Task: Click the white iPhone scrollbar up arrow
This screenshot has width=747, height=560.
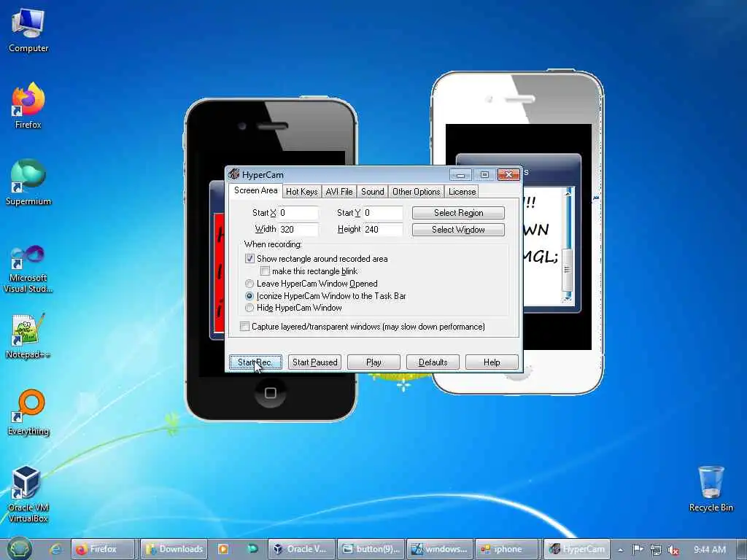Action: coord(568,192)
